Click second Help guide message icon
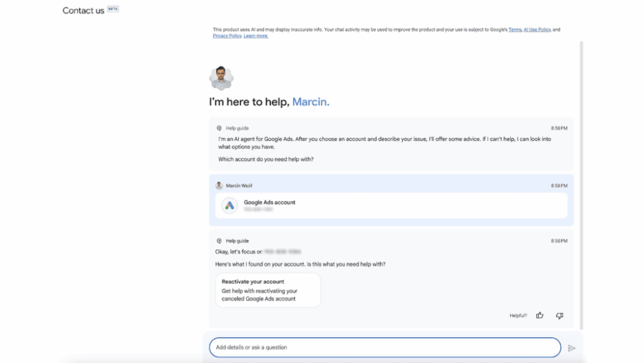 (x=219, y=240)
